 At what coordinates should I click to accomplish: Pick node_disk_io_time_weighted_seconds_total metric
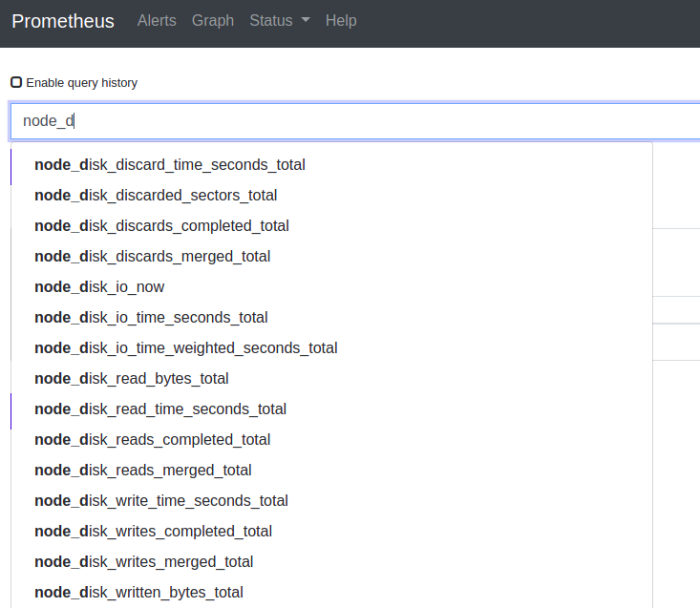click(x=185, y=348)
